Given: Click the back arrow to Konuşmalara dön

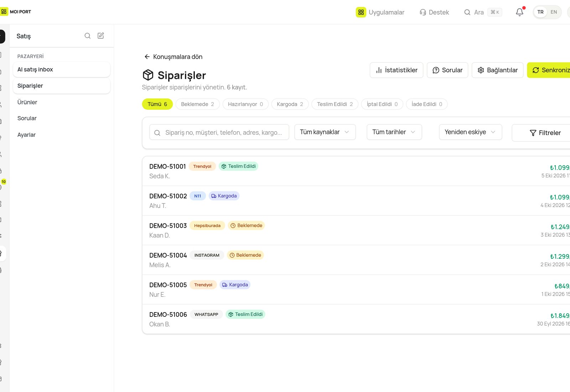Looking at the screenshot, I should tap(147, 57).
